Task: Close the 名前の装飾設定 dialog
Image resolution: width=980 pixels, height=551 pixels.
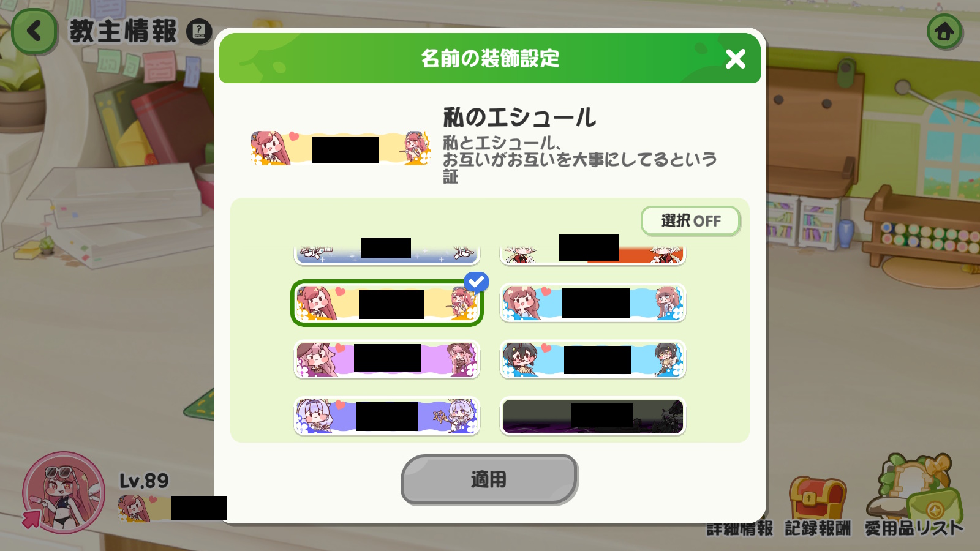Action: 735,59
